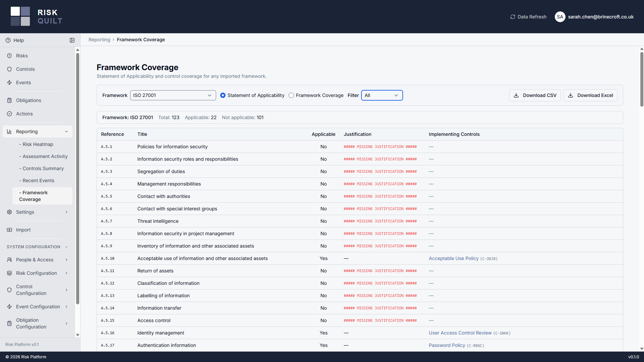The width and height of the screenshot is (644, 362).
Task: Select the Framework Coverage radio option
Action: [291, 95]
